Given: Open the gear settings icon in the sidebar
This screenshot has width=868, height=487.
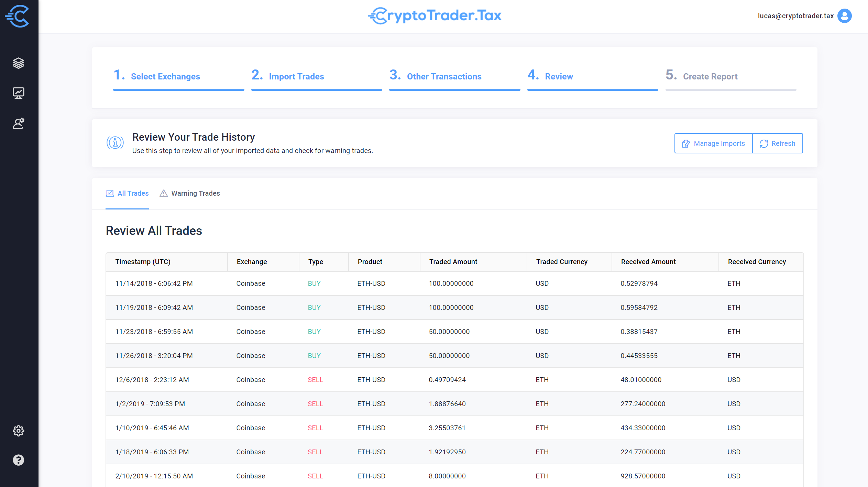Looking at the screenshot, I should 19,431.
